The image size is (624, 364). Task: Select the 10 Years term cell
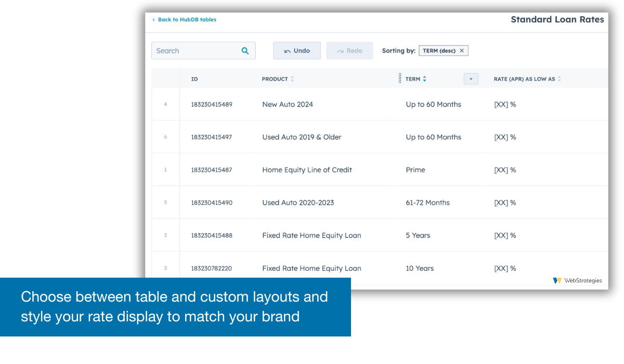[420, 268]
